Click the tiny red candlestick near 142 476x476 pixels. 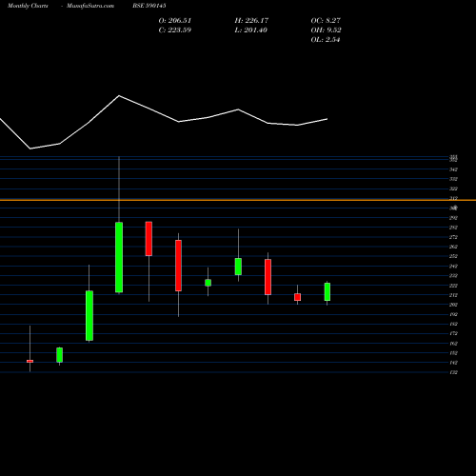coord(30,361)
